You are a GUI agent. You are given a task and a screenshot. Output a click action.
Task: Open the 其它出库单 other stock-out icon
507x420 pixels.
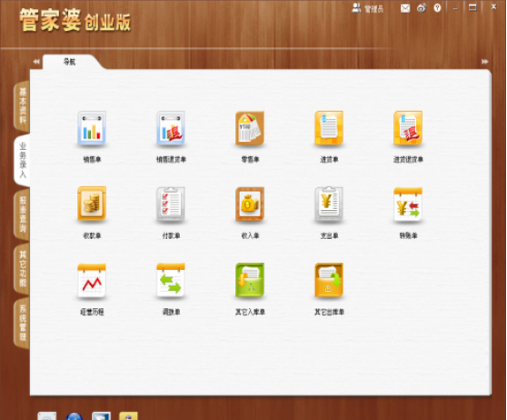(x=329, y=280)
